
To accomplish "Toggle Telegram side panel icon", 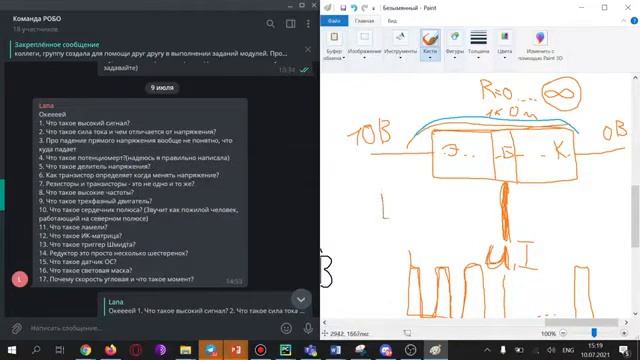I will [x=291, y=24].
